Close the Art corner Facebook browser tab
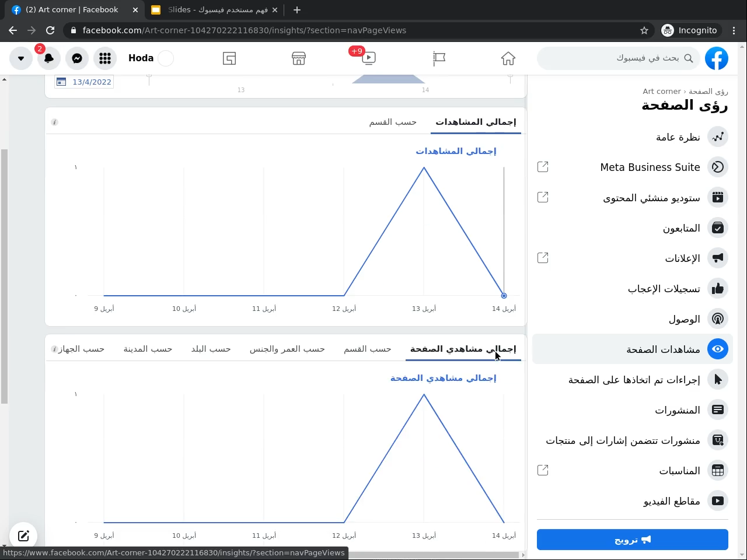The image size is (747, 560). pos(135,10)
